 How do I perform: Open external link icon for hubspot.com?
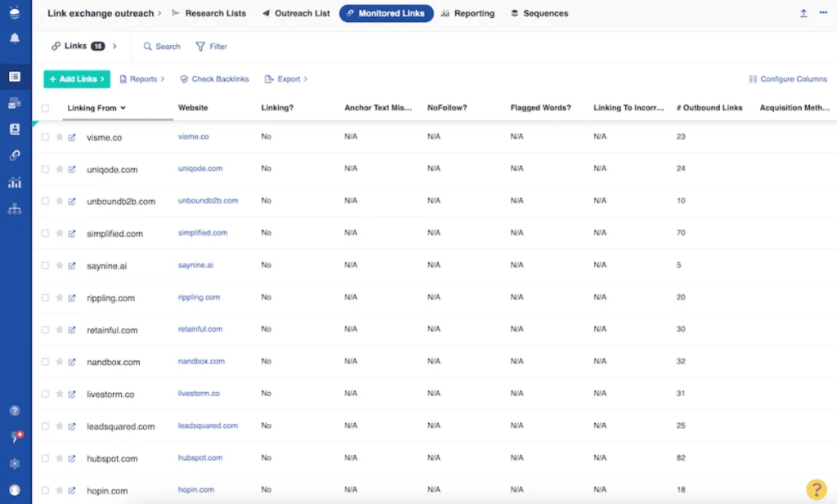(72, 458)
